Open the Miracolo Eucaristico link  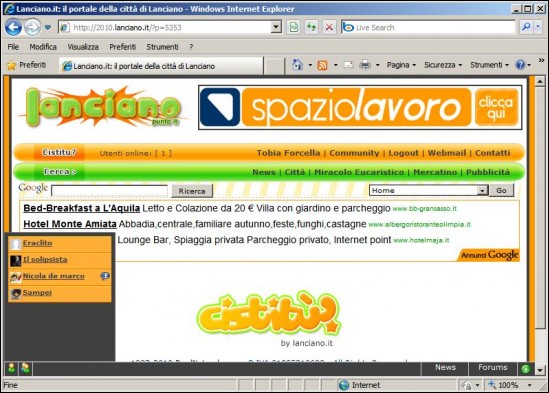359,172
